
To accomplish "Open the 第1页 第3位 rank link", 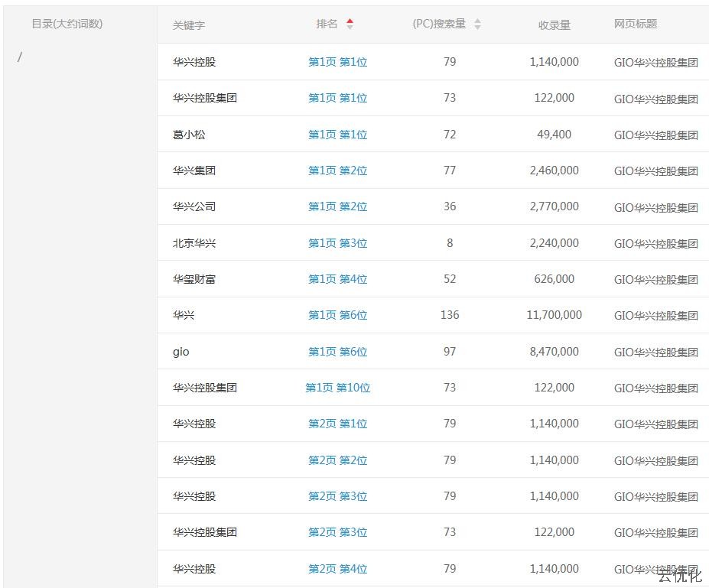I will [x=338, y=243].
